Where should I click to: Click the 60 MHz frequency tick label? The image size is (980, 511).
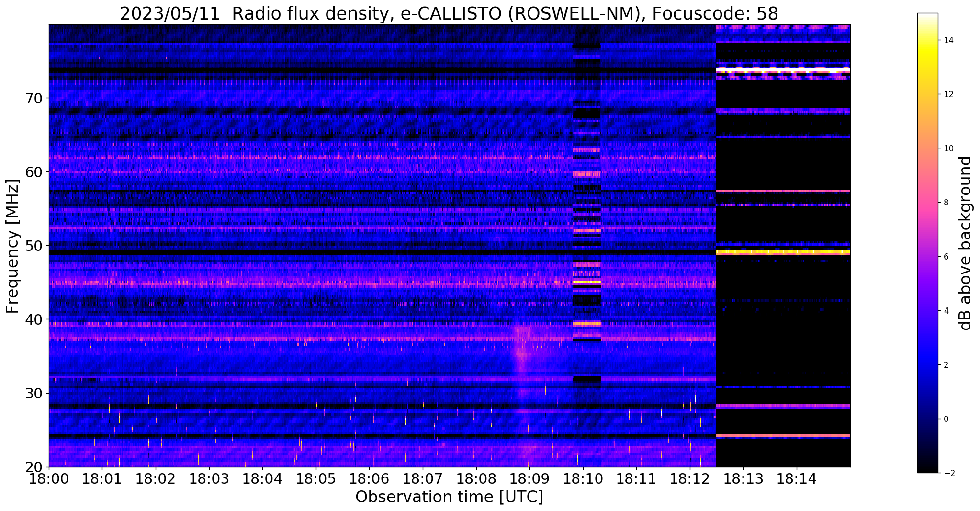click(x=34, y=172)
